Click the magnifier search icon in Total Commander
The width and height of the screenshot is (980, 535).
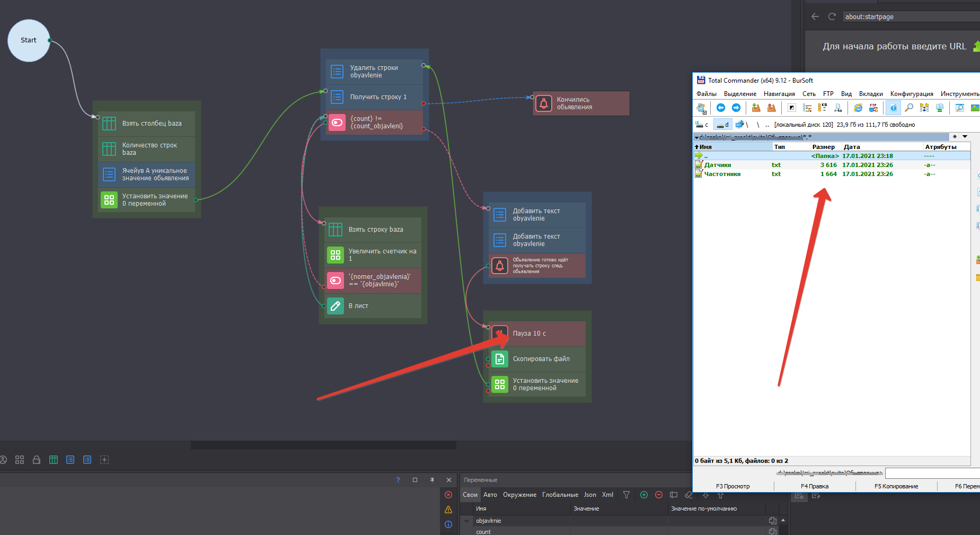pyautogui.click(x=908, y=108)
